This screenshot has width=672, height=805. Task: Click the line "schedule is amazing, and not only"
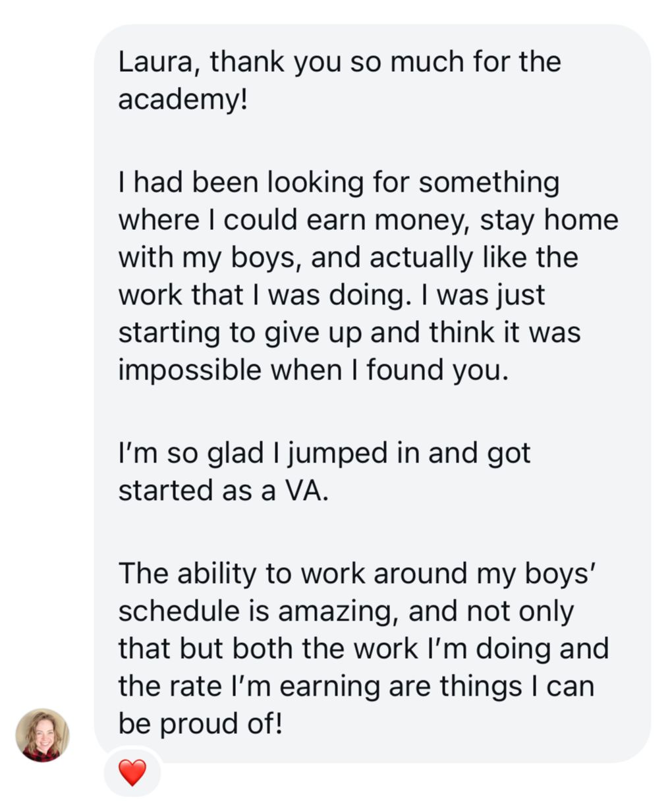click(345, 611)
